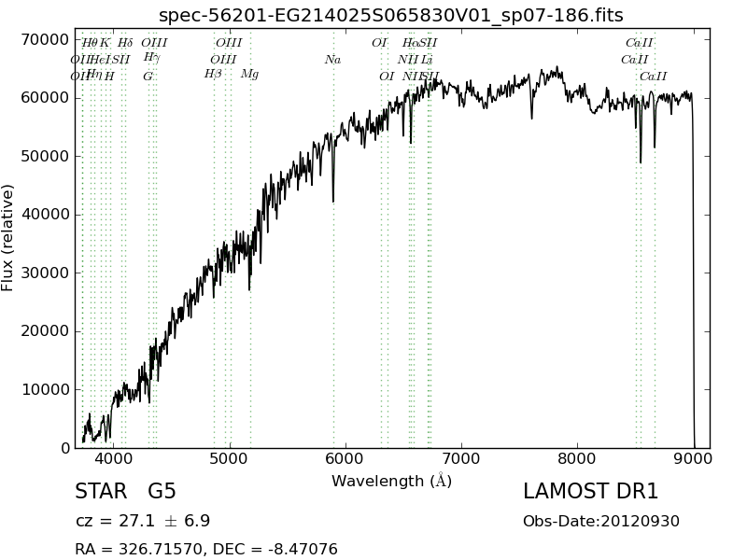Click the y-axis tick label 70000

click(45, 39)
